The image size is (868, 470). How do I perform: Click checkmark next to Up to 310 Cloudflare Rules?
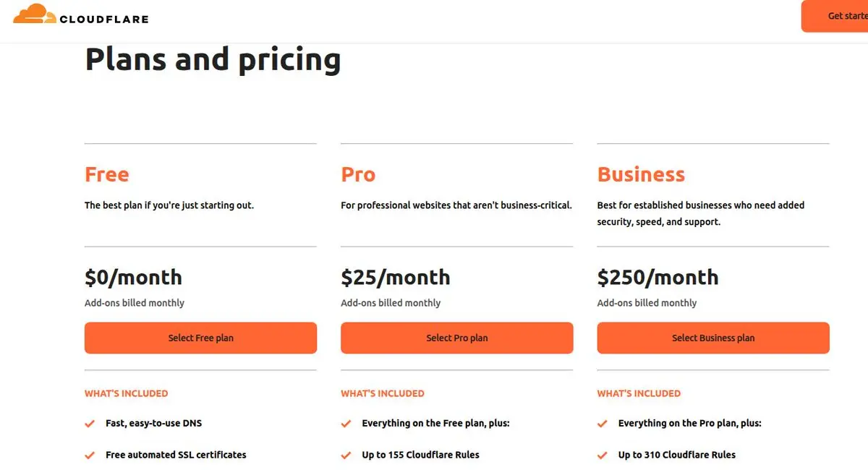click(x=602, y=456)
